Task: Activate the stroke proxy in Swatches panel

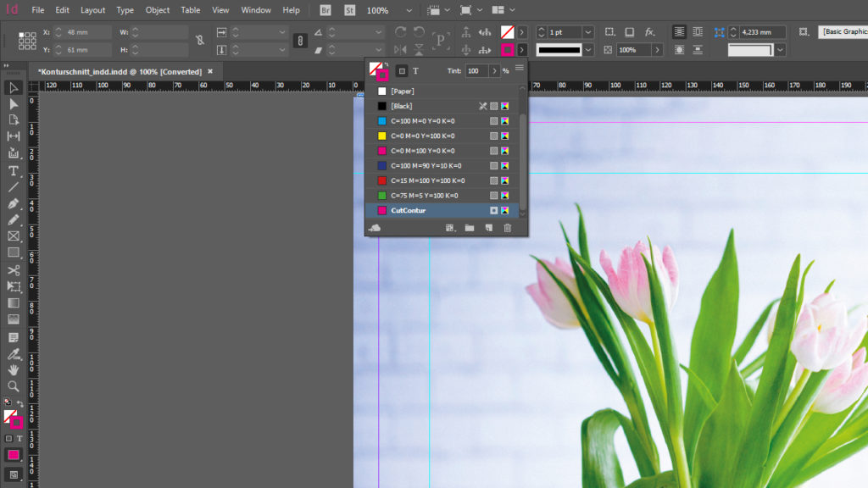Action: 383,75
